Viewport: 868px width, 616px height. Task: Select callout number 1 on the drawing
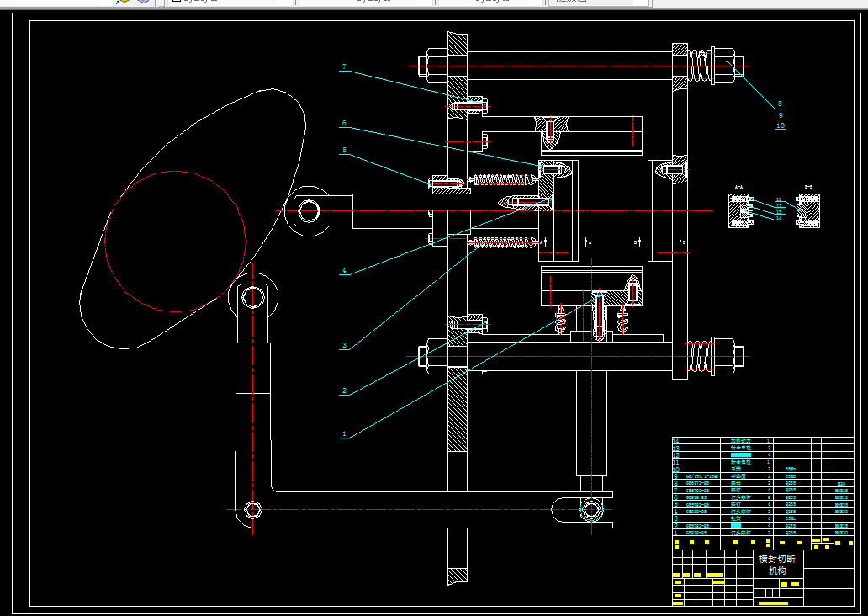pyautogui.click(x=344, y=433)
